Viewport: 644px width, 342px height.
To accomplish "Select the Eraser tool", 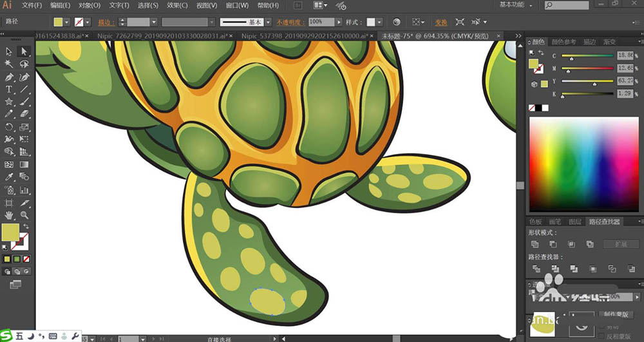I will point(24,114).
